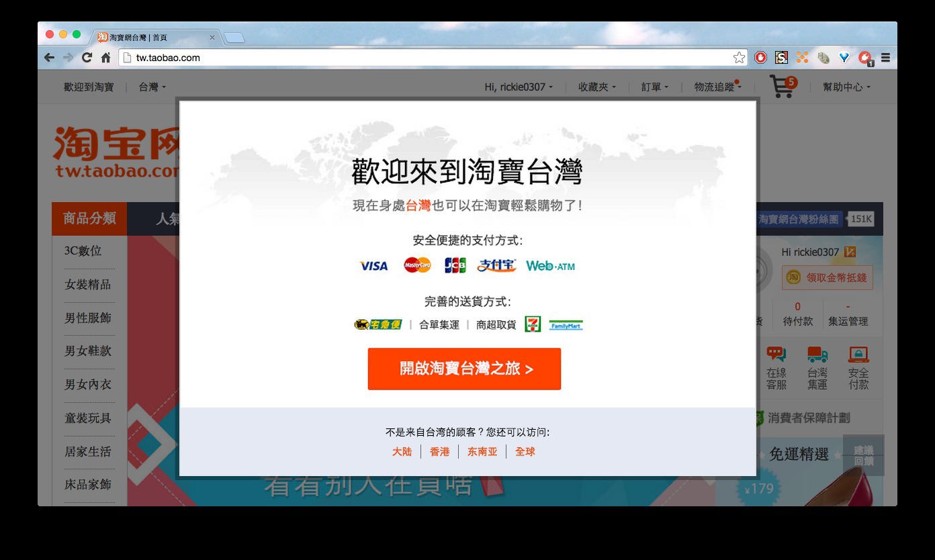Click the 淘宝网 site logo
The height and width of the screenshot is (560, 935).
(116, 152)
